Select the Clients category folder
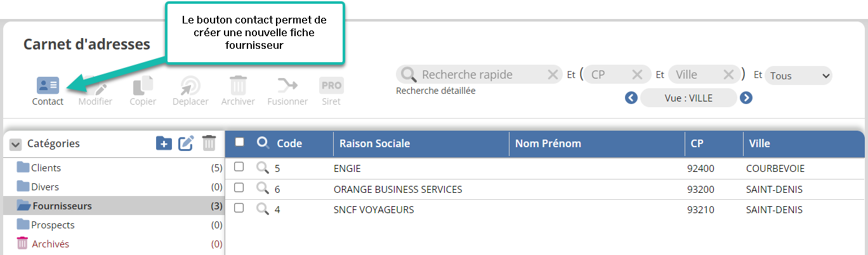 [x=46, y=168]
